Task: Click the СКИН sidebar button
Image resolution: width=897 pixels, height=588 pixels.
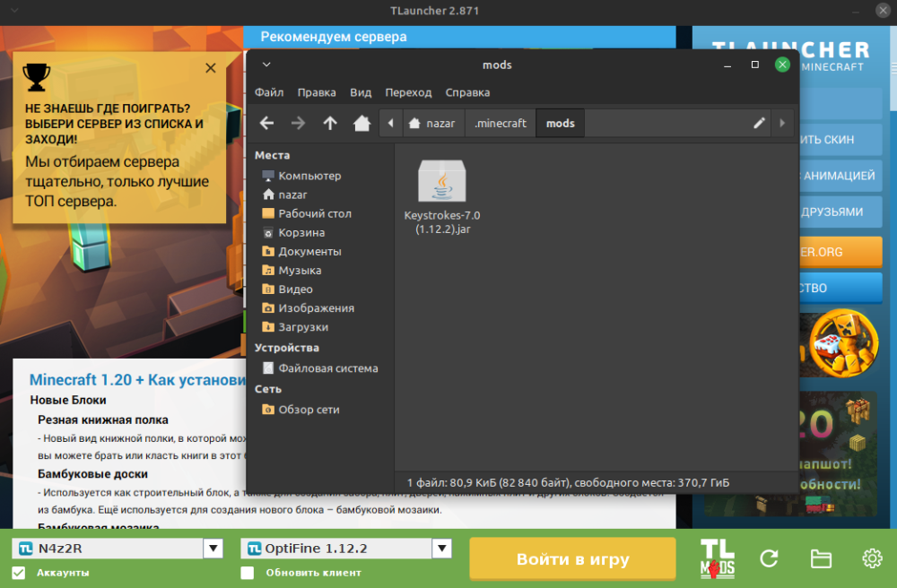Action: pos(840,140)
